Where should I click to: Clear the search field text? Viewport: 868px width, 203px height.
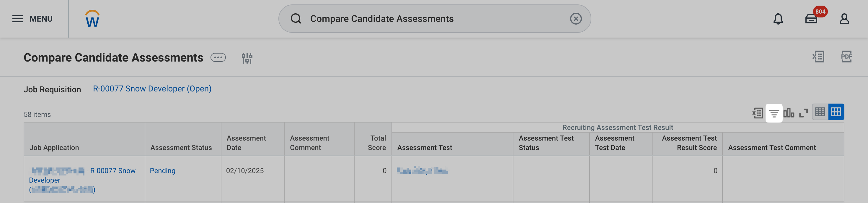575,19
